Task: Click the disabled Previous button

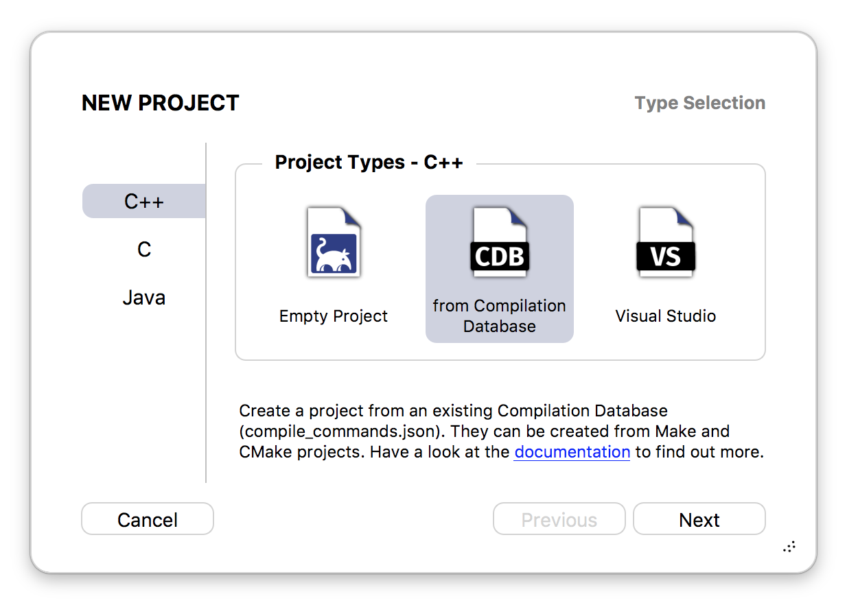Action: pyautogui.click(x=559, y=519)
